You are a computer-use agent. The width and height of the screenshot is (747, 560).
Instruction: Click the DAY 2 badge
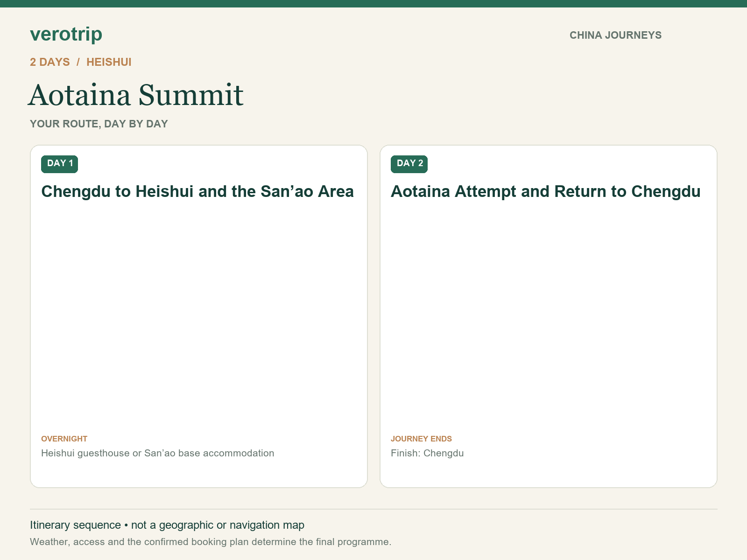click(409, 164)
